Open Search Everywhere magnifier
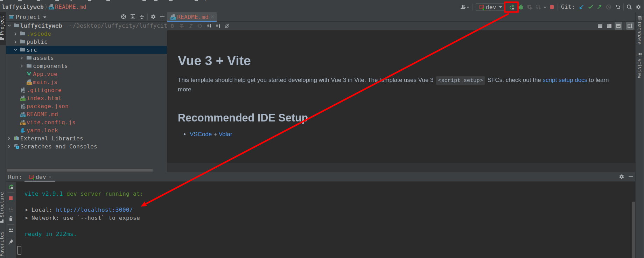 pyautogui.click(x=629, y=7)
